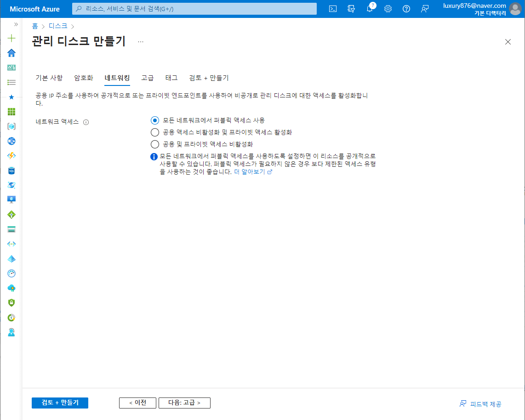Open App Services globe icon
Screen dimensions: 525x420
11,141
